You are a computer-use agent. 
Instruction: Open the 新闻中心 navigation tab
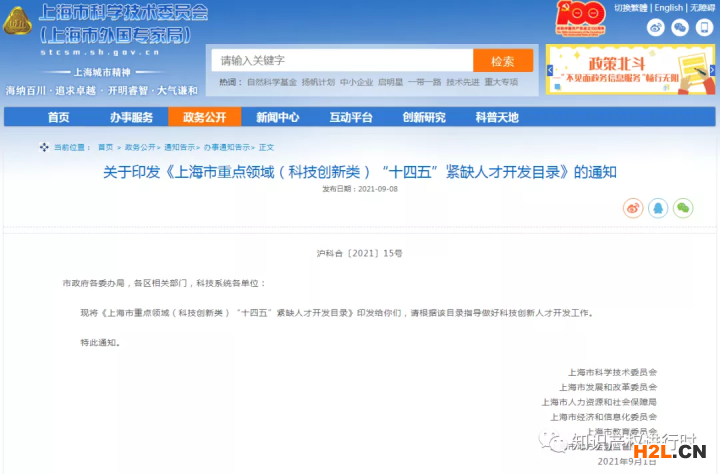point(277,117)
